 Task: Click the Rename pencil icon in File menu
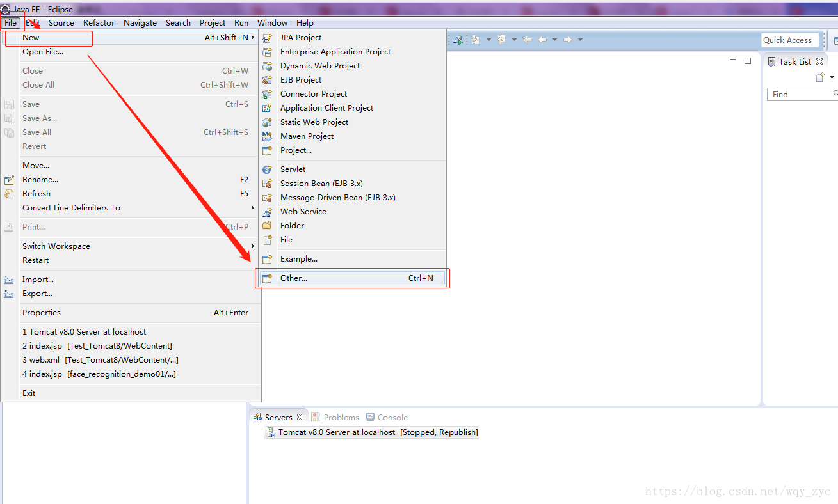point(9,180)
